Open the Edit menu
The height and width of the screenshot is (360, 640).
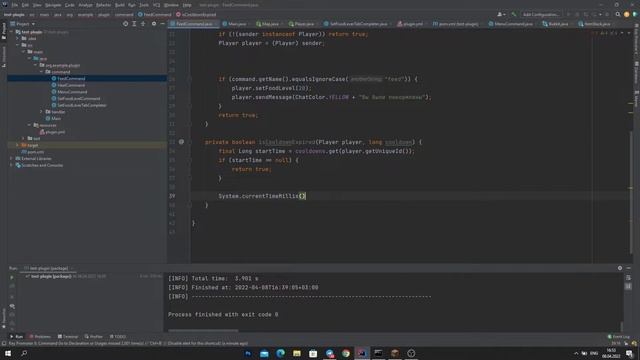click(25, 5)
